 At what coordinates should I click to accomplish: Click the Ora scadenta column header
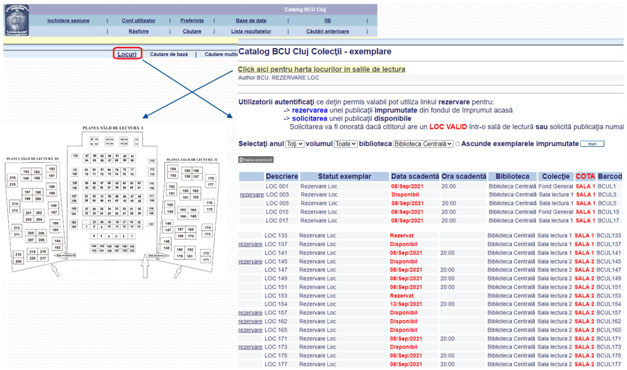[463, 176]
